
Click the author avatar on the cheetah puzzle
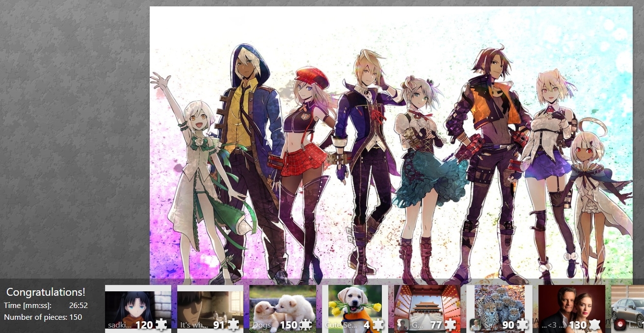[475, 325]
